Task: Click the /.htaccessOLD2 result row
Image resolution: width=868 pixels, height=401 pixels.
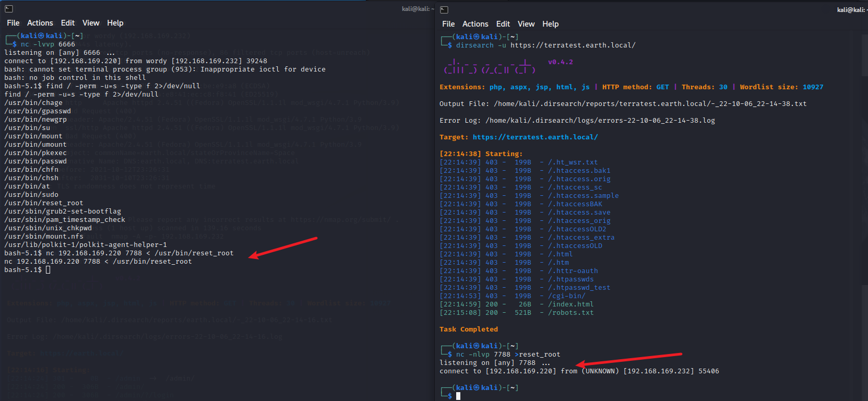Action: coord(523,229)
